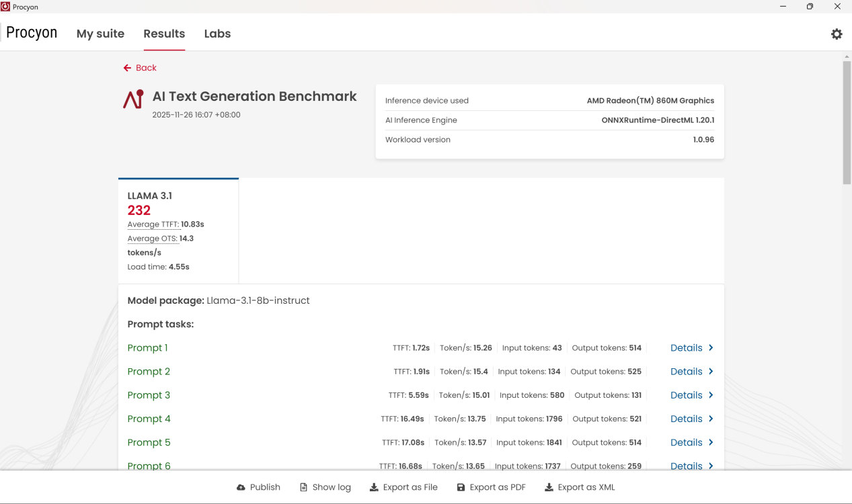Click the Export as PDF save icon
Viewport: 852px width, 504px height.
[461, 487]
